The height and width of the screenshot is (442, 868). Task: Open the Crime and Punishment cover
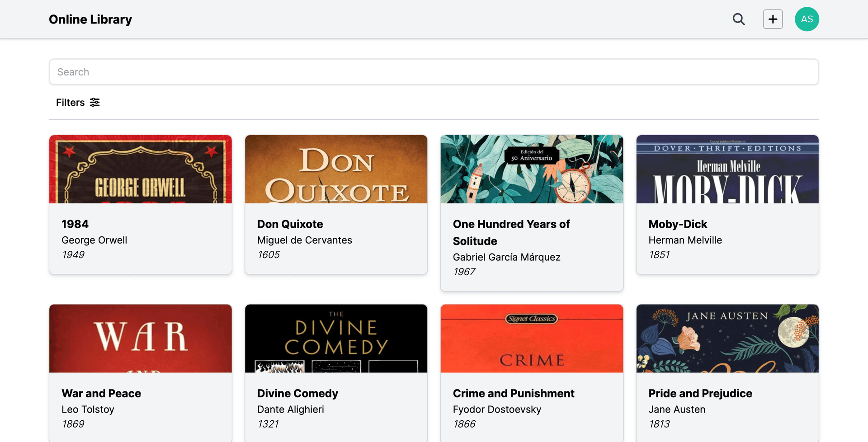[532, 339]
